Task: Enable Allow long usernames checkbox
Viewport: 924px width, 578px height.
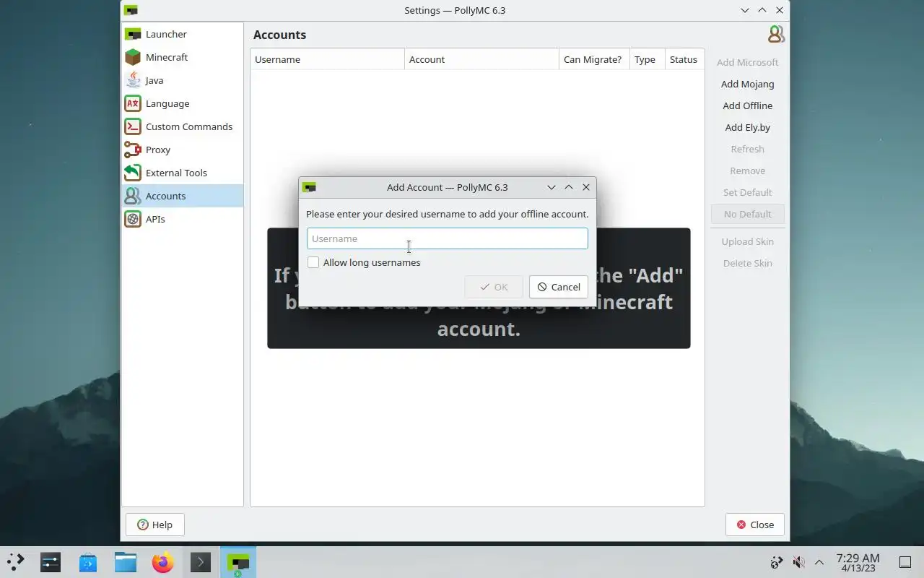Action: (x=313, y=262)
